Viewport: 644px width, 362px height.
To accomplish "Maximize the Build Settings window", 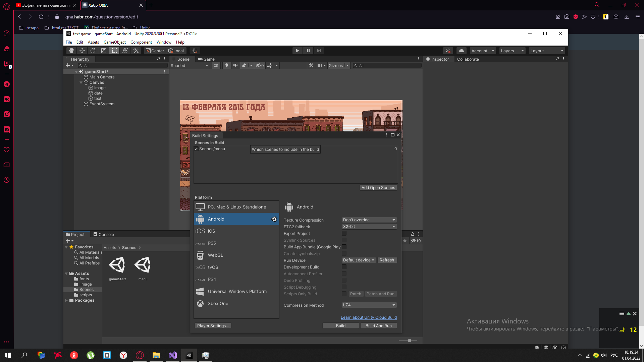I will (x=393, y=135).
